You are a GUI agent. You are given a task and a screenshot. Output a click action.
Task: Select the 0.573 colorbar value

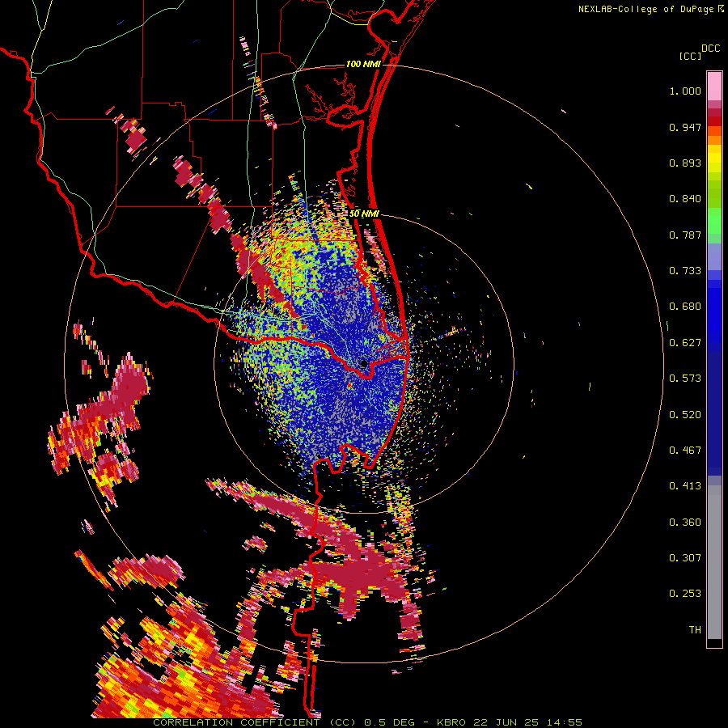[x=685, y=379]
